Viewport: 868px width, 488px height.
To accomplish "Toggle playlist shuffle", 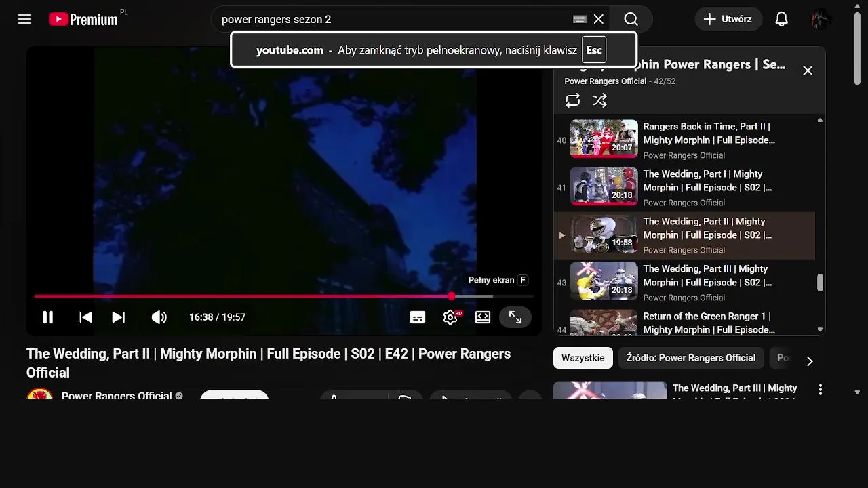I will (599, 100).
